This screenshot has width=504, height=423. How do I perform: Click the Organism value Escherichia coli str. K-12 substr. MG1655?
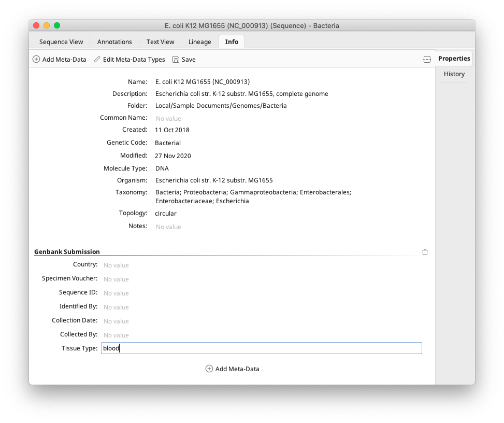214,180
